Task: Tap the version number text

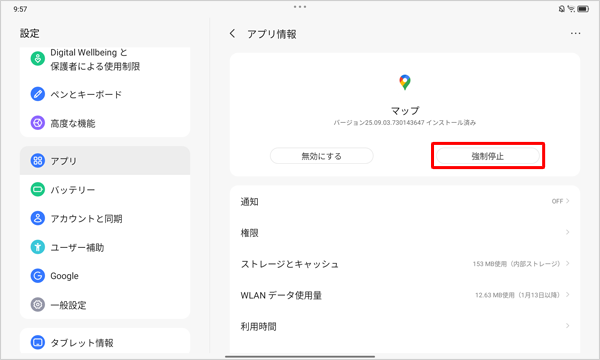Action: pyautogui.click(x=405, y=123)
